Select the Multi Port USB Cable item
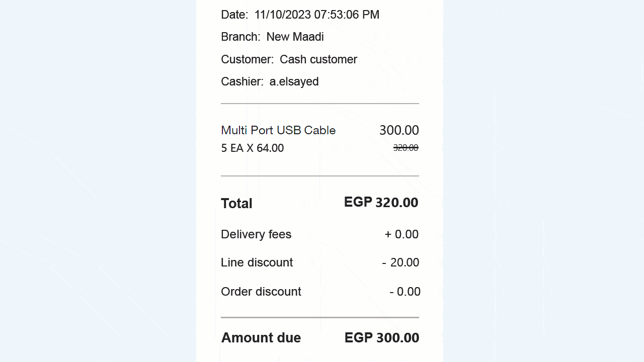644x362 pixels. pyautogui.click(x=278, y=130)
